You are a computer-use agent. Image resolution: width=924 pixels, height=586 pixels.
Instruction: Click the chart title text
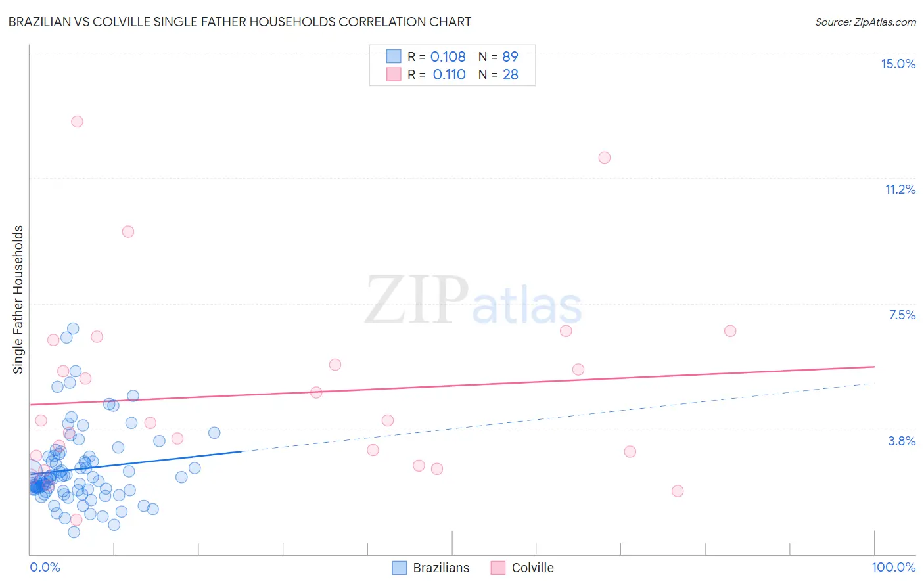[x=239, y=22]
